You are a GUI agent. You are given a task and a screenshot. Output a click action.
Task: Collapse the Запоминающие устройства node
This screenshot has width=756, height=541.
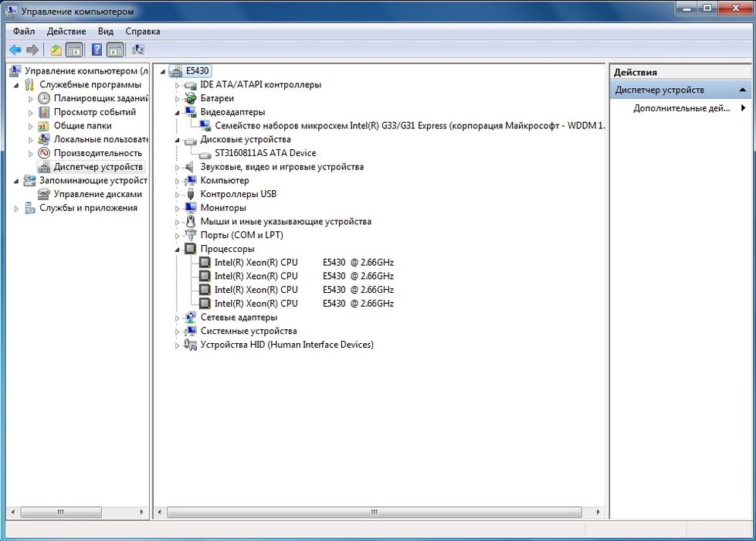coord(16,181)
